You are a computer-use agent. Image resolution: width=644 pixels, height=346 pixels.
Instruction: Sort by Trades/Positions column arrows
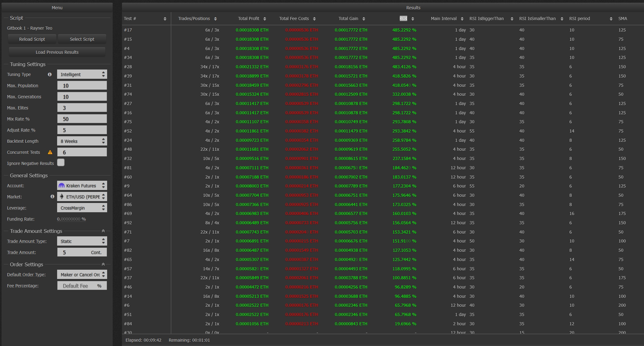(x=215, y=19)
